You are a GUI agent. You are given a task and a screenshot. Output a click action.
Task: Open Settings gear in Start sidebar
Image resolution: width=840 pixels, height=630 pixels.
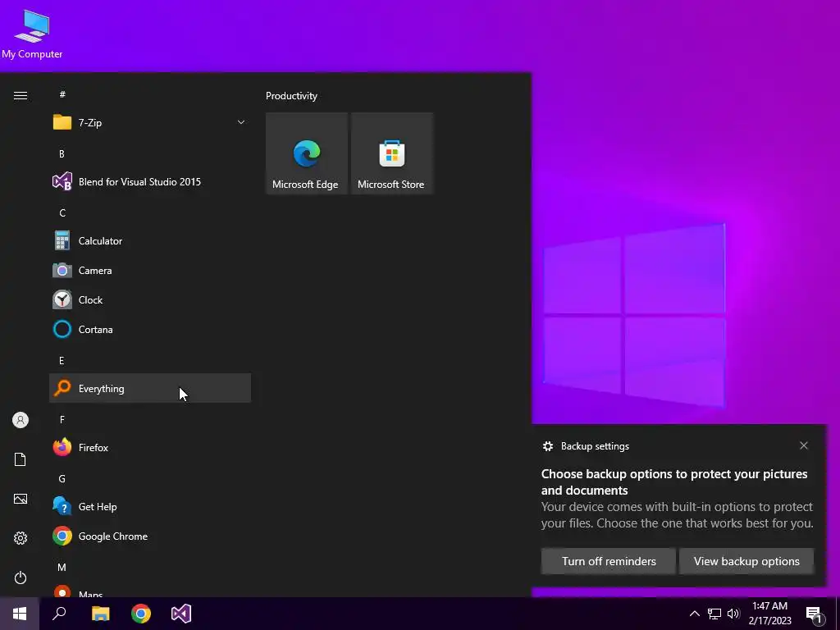[21, 538]
